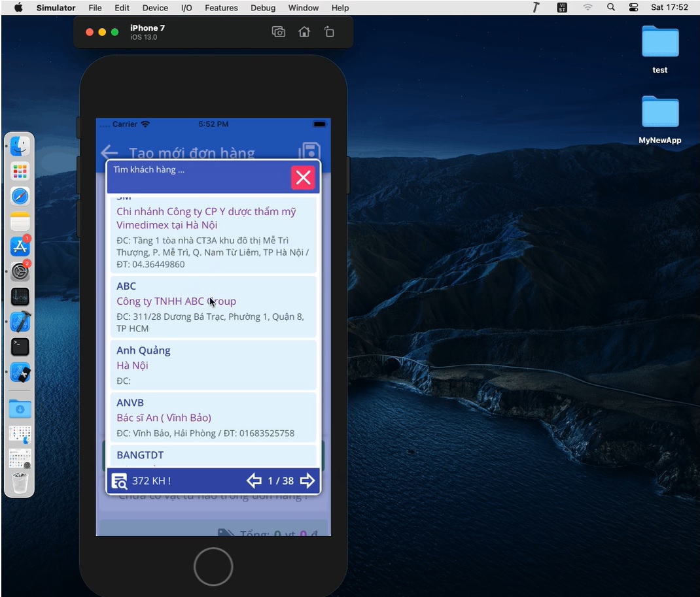Go to previous customer page
The width and height of the screenshot is (700, 597).
254,481
